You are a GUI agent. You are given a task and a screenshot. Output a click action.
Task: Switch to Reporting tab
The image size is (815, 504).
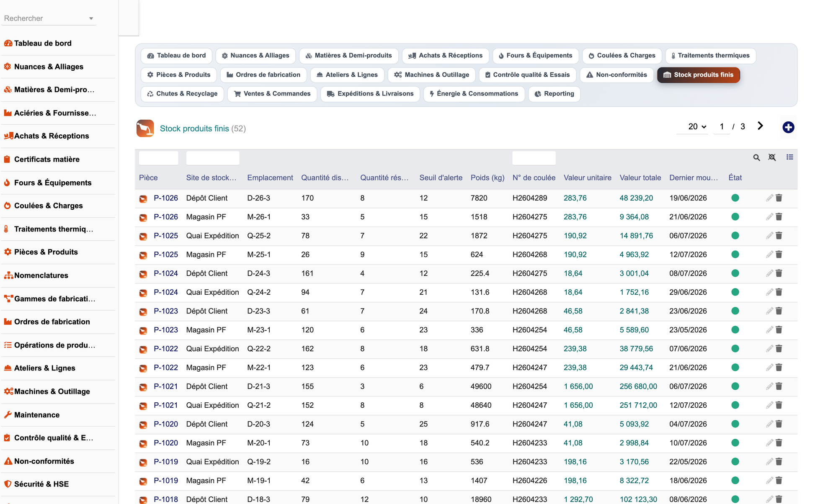tap(554, 93)
